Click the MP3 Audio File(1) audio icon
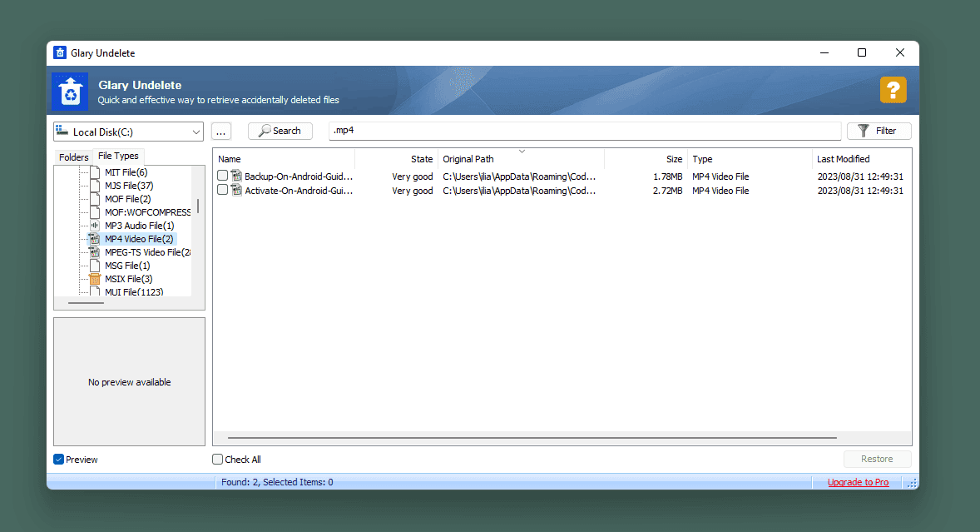The image size is (980, 532). pos(95,226)
